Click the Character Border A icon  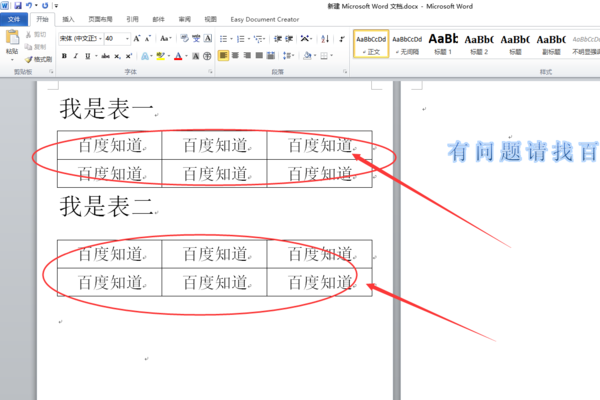click(x=208, y=38)
